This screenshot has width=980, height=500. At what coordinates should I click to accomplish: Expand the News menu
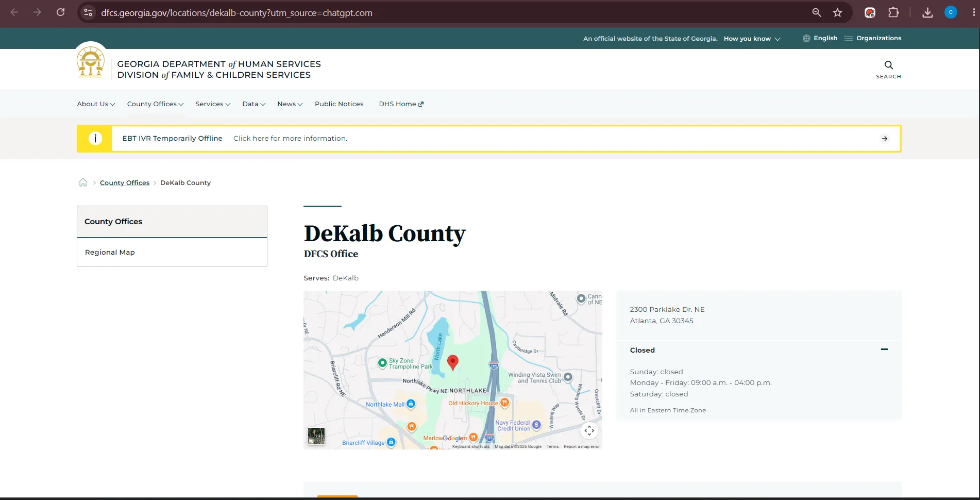click(290, 104)
